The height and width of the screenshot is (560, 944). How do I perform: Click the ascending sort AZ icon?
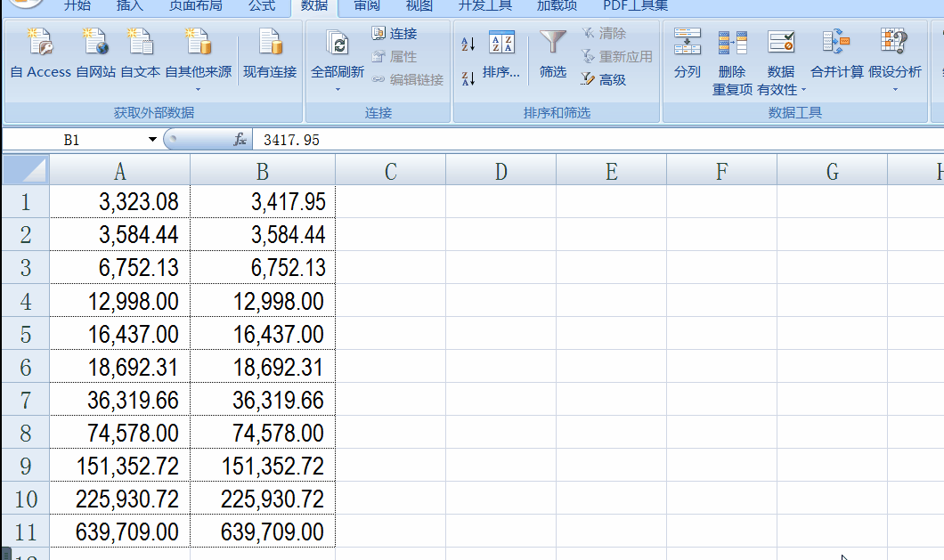[x=467, y=42]
